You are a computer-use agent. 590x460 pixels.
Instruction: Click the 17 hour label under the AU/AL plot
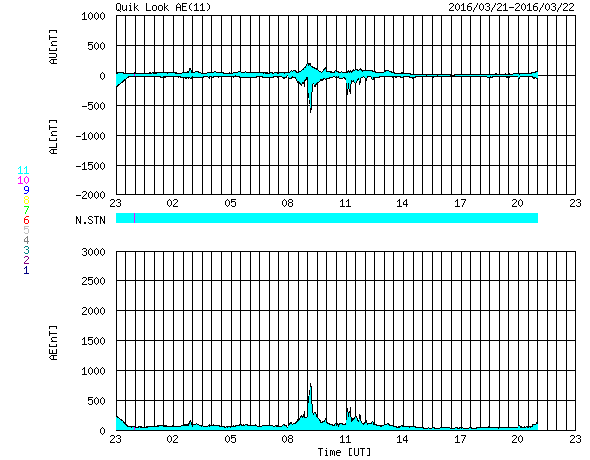coord(460,203)
